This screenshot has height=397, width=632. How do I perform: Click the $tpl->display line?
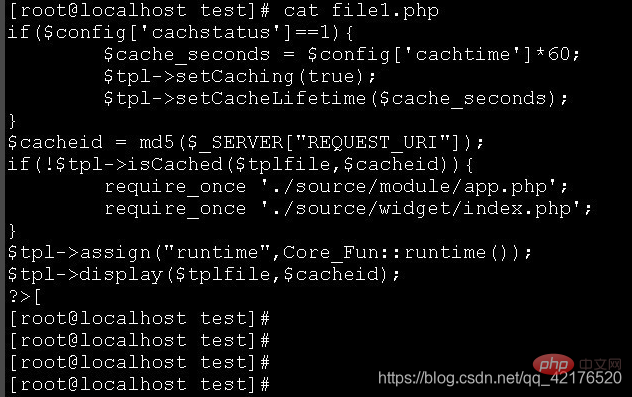click(x=204, y=274)
